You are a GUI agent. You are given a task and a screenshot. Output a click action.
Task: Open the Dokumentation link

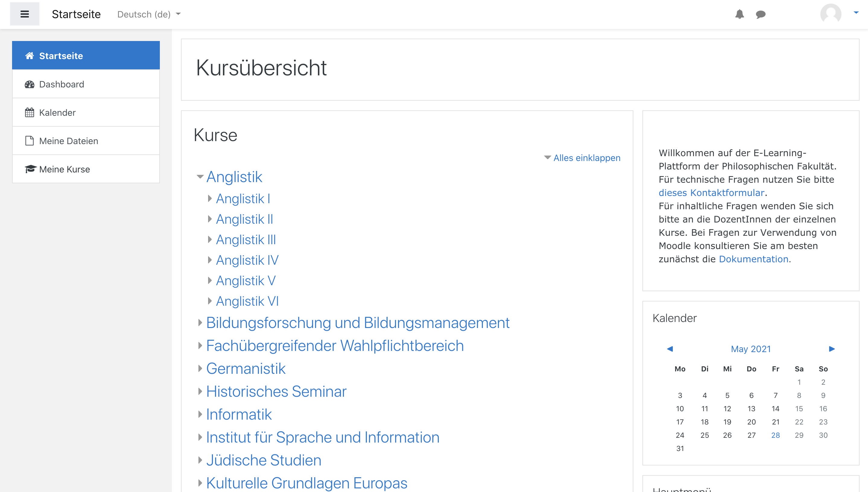pos(753,259)
